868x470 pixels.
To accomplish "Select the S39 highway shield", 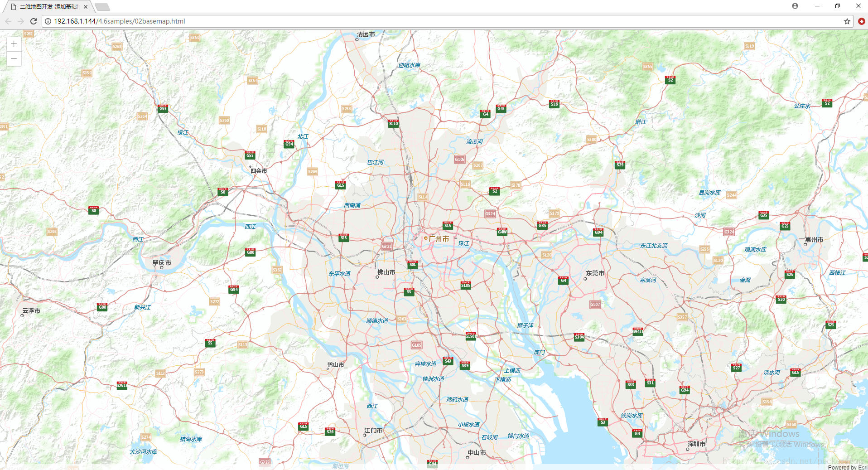I will [465, 365].
